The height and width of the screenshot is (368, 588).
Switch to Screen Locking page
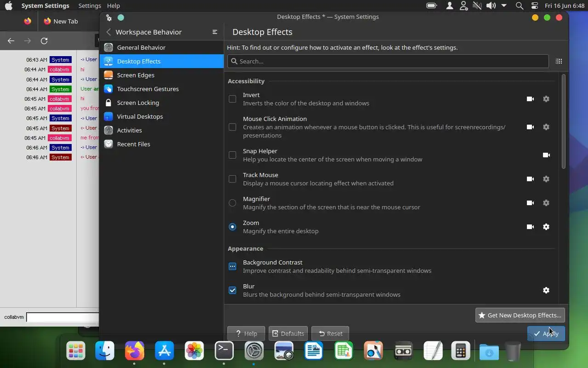[162, 103]
